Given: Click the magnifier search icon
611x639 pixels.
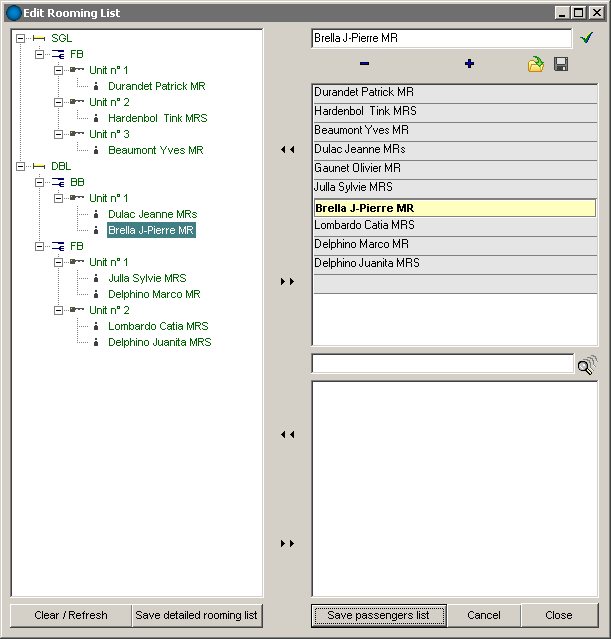Looking at the screenshot, I should [x=586, y=365].
